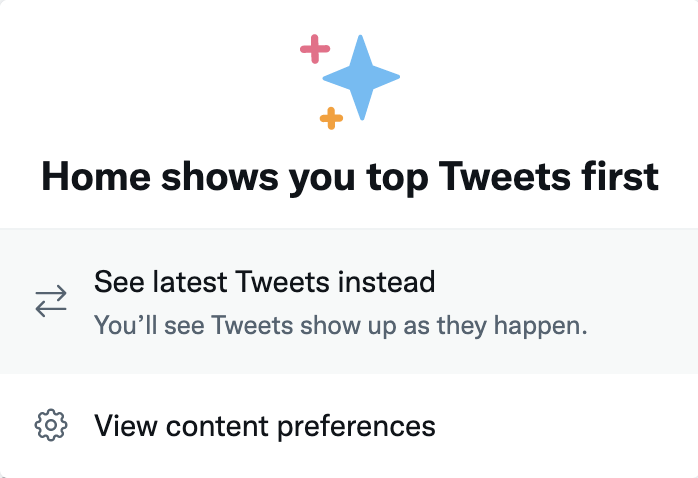Click the "View content preferences" text
The width and height of the screenshot is (698, 478).
[265, 425]
